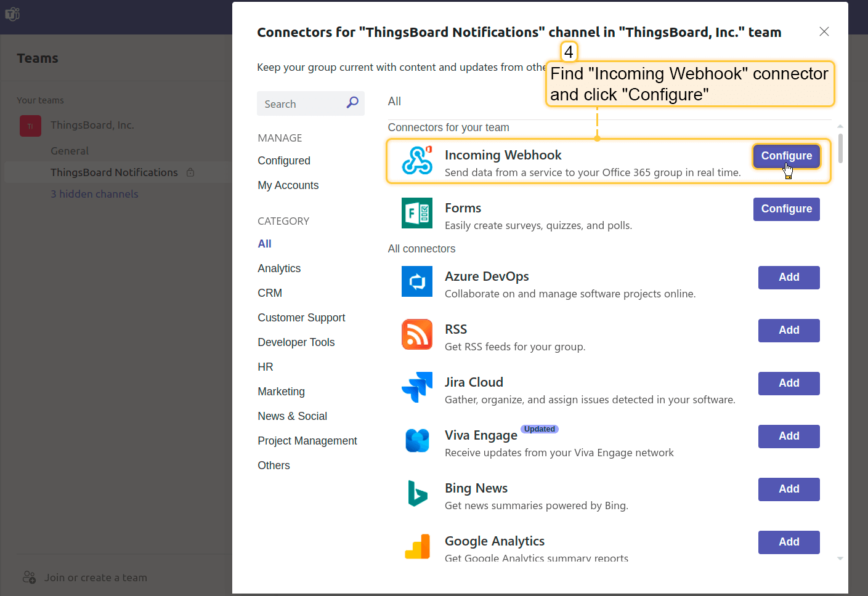Click the Google Analytics icon
The image size is (868, 596).
point(417,546)
